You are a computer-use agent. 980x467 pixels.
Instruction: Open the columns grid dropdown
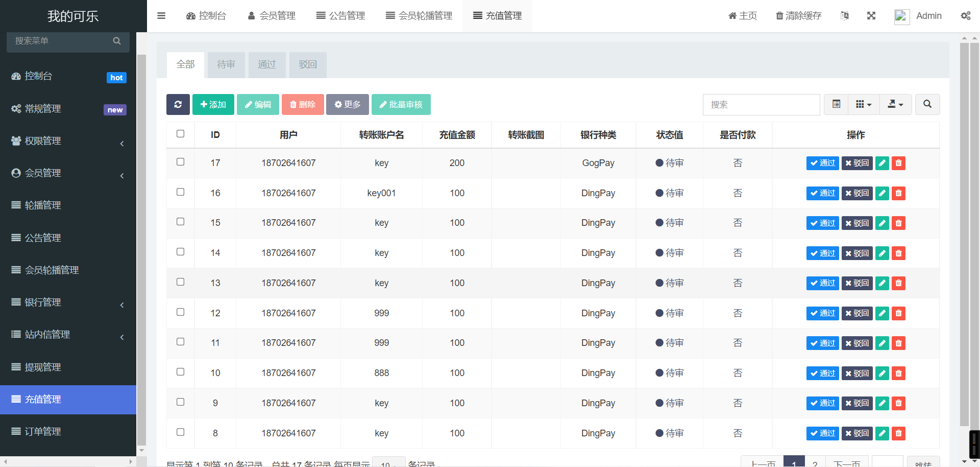point(863,104)
